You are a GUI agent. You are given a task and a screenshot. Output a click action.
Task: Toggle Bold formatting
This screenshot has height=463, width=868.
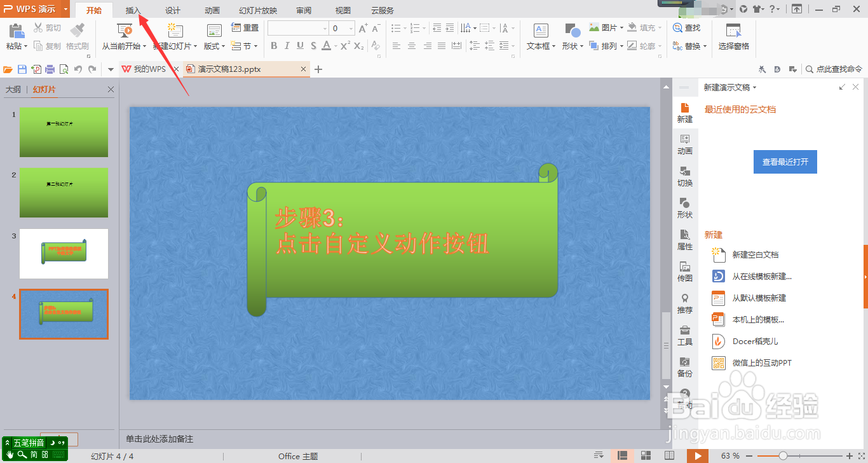[x=274, y=46]
